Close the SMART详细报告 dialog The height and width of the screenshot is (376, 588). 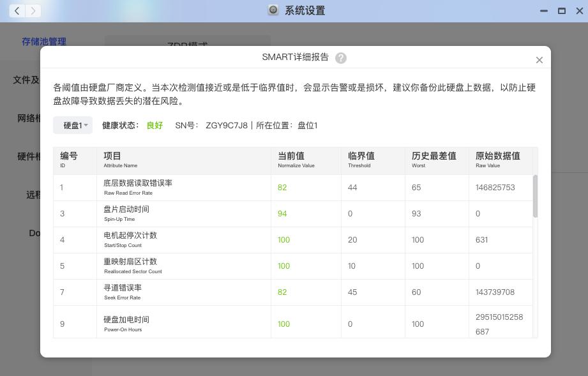tap(539, 59)
